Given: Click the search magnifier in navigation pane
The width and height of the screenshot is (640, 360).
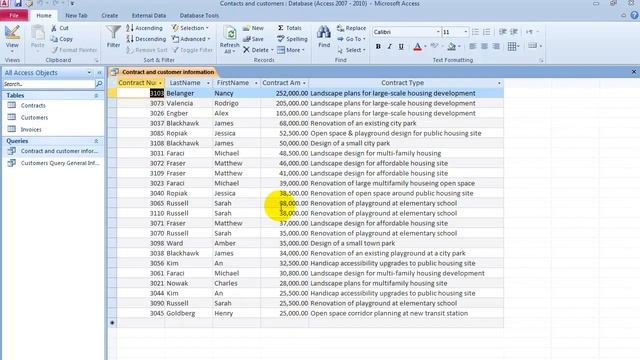Looking at the screenshot, I should pyautogui.click(x=99, y=84).
